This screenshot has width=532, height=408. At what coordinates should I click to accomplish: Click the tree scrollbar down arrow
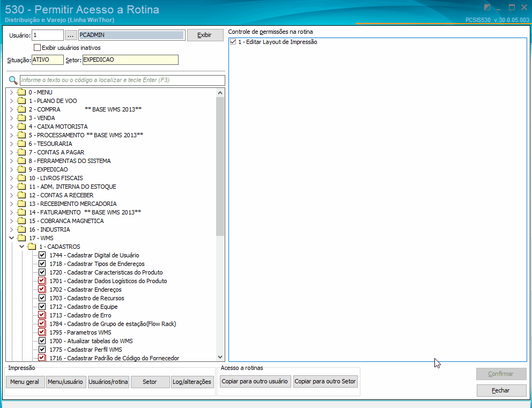click(220, 357)
